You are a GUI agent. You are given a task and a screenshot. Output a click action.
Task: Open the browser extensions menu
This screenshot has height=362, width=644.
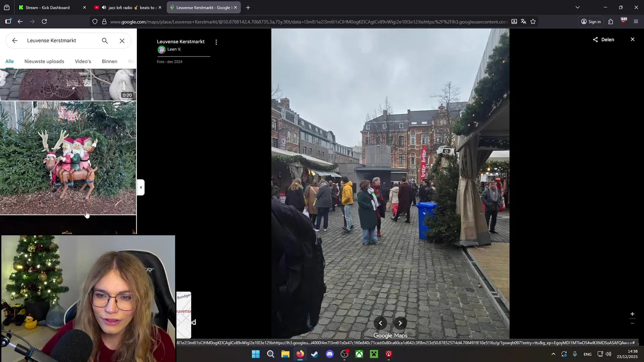coord(610,22)
